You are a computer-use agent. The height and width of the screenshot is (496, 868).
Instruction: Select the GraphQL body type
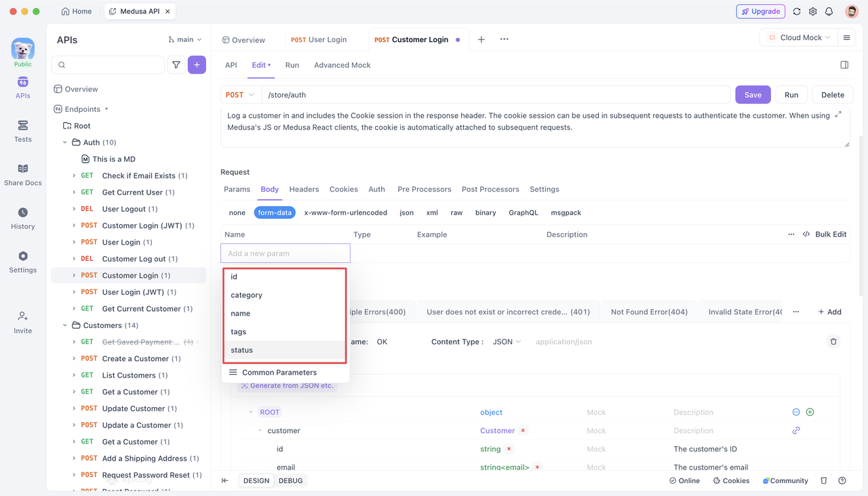524,213
